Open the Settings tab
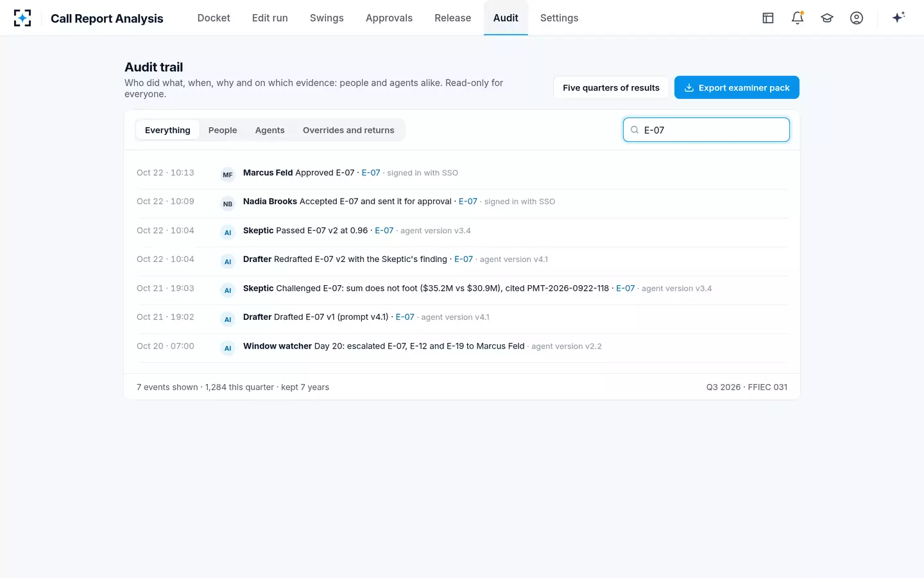Screen dimensions: 924x578 560,18
